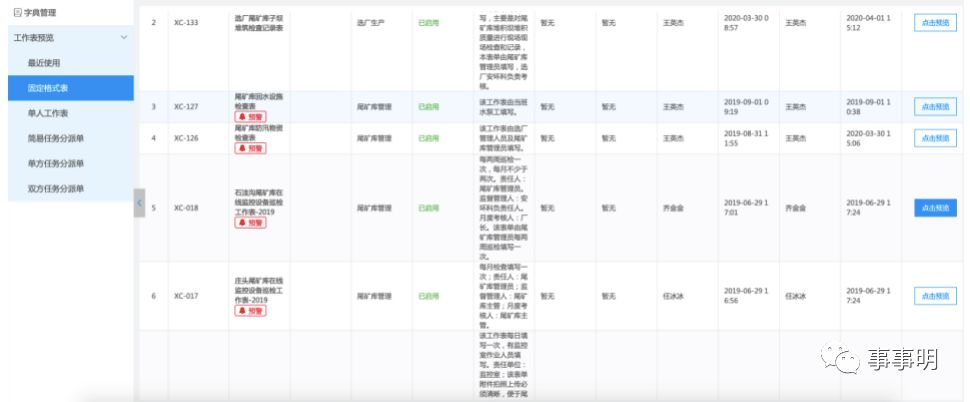Collapse the 工作表预览 menu chevron
Image resolution: width=970 pixels, height=402 pixels.
pyautogui.click(x=123, y=38)
